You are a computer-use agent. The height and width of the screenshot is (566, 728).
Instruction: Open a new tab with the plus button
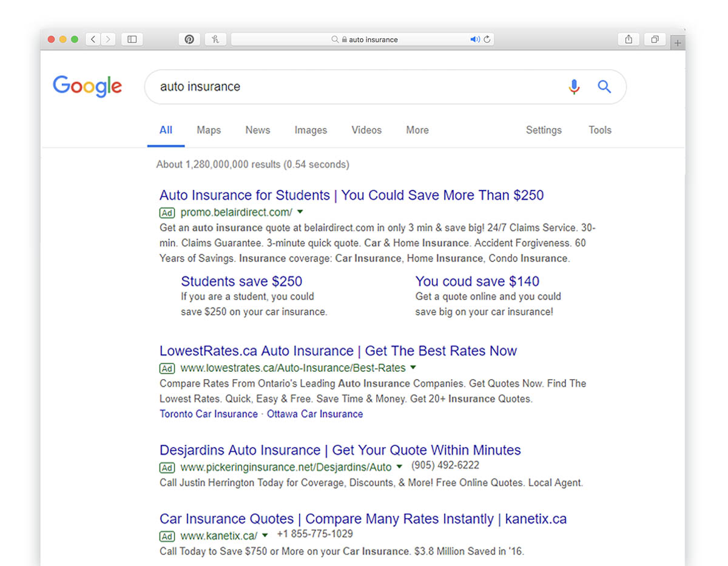tap(678, 42)
